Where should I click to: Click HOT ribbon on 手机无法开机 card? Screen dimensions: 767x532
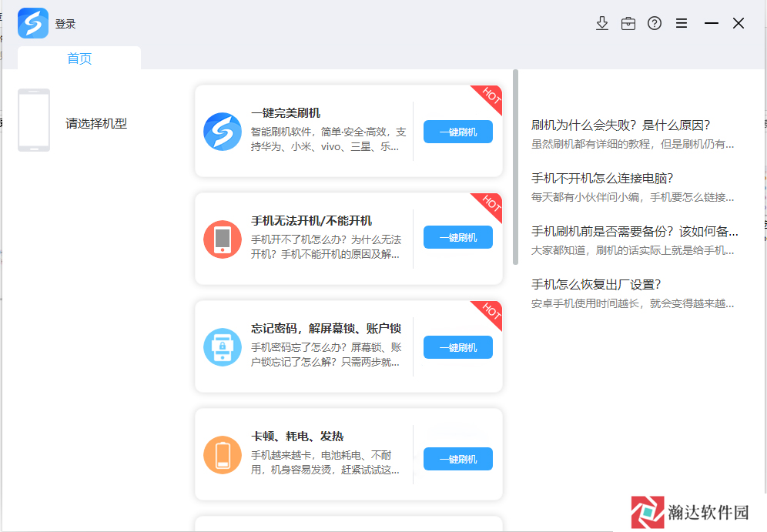[x=491, y=203]
